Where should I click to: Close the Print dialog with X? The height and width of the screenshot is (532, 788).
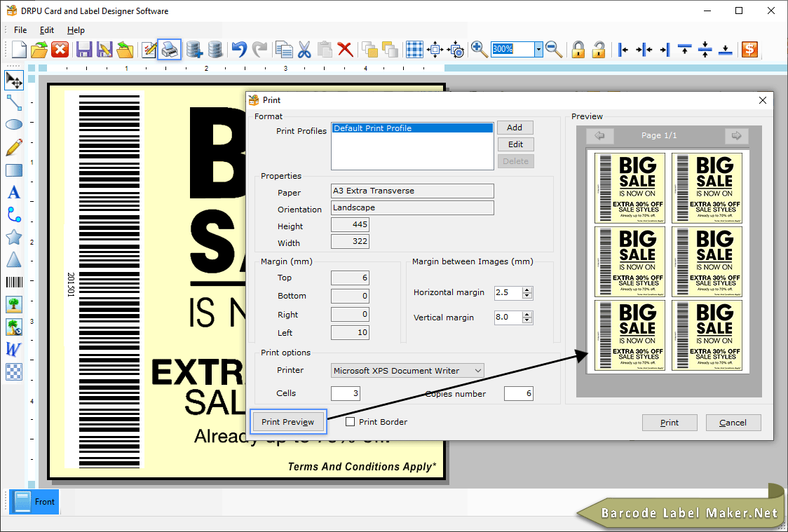coord(762,100)
